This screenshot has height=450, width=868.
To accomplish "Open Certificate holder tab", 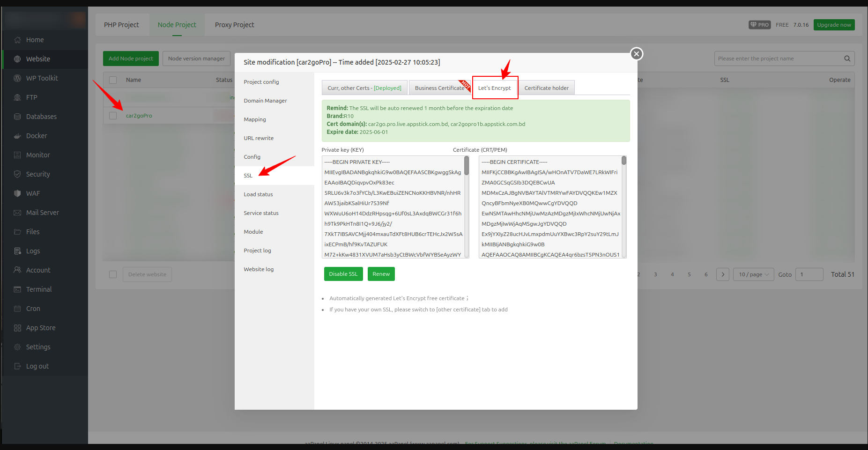I will (x=547, y=88).
